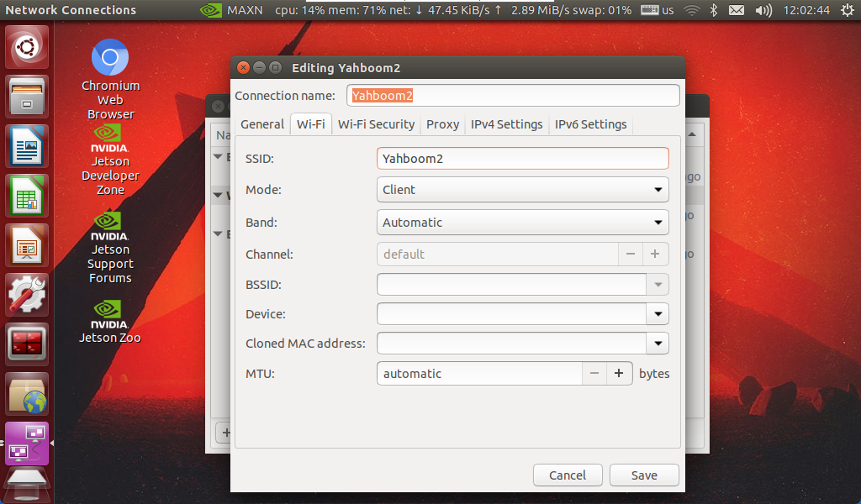Open the Band dropdown set to Automatic
The width and height of the screenshot is (861, 504).
[x=522, y=223]
